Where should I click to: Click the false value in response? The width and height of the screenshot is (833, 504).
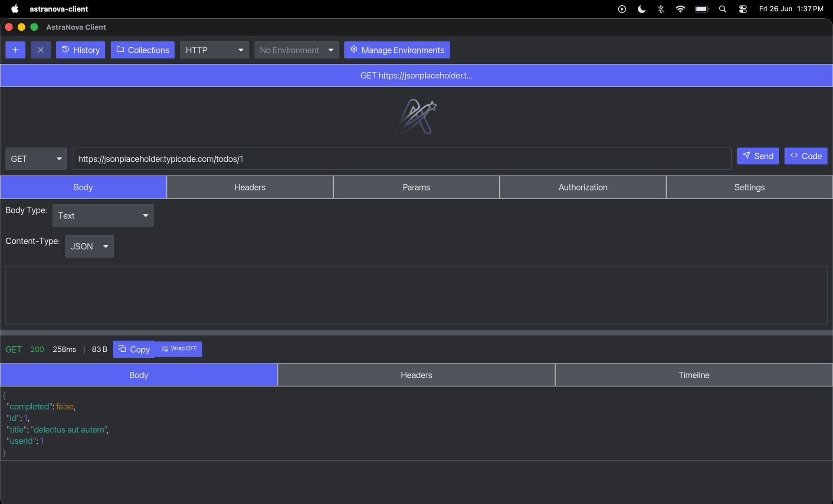(x=65, y=407)
